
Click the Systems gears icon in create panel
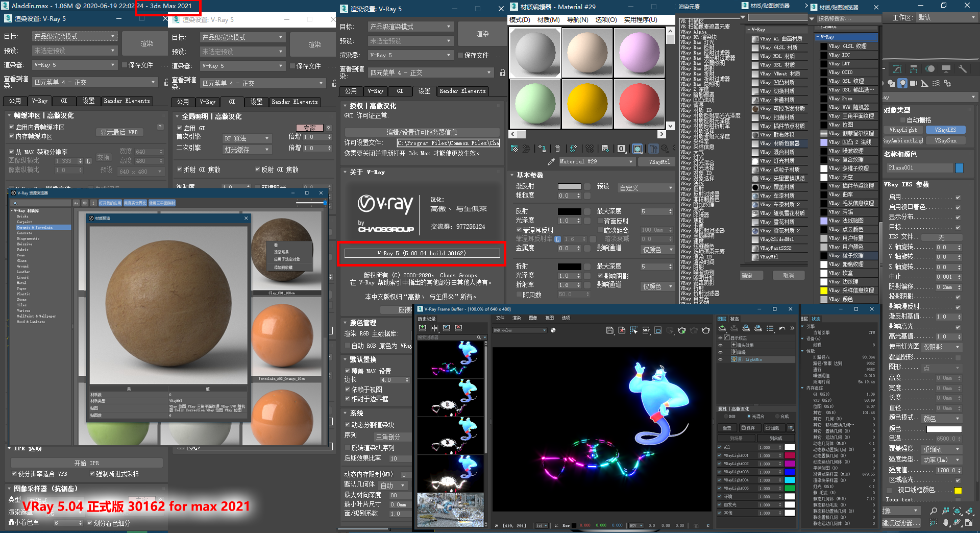pyautogui.click(x=947, y=83)
